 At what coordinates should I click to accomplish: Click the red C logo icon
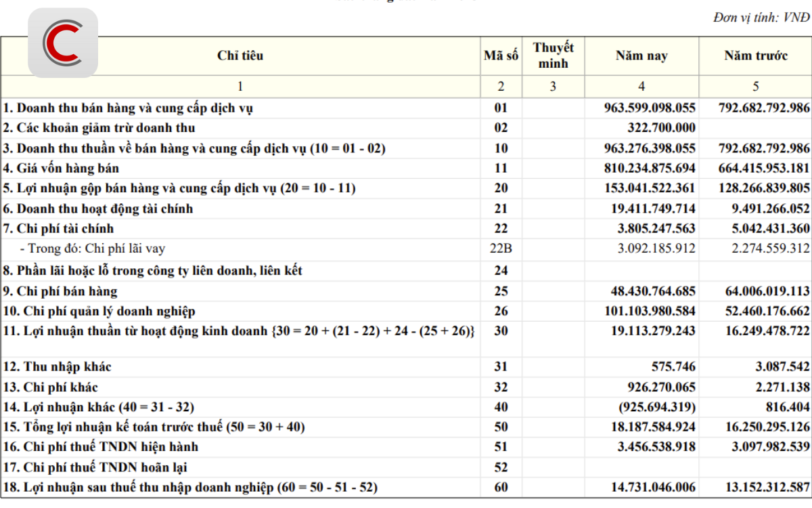coord(63,42)
